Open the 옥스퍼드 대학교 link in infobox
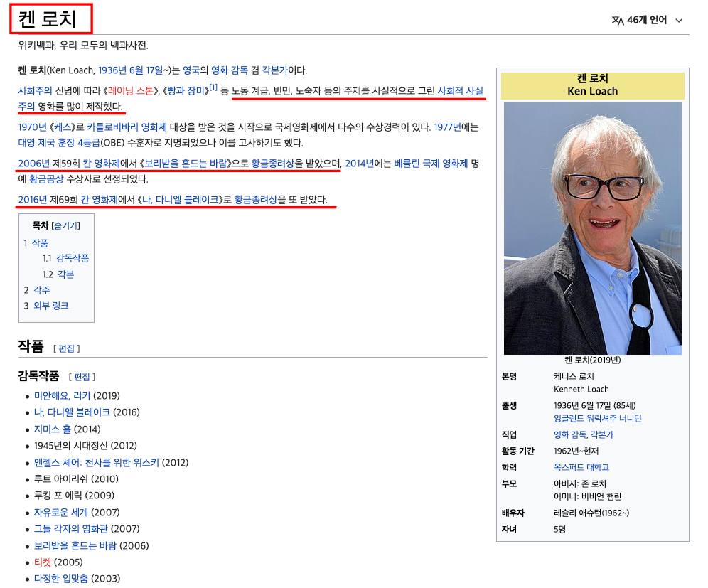 click(x=581, y=467)
